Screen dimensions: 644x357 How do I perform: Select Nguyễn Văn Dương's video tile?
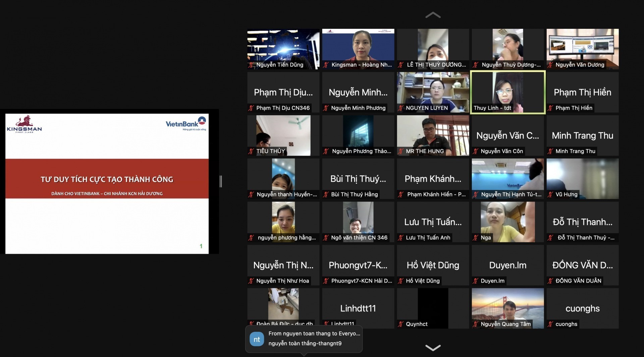tap(582, 49)
